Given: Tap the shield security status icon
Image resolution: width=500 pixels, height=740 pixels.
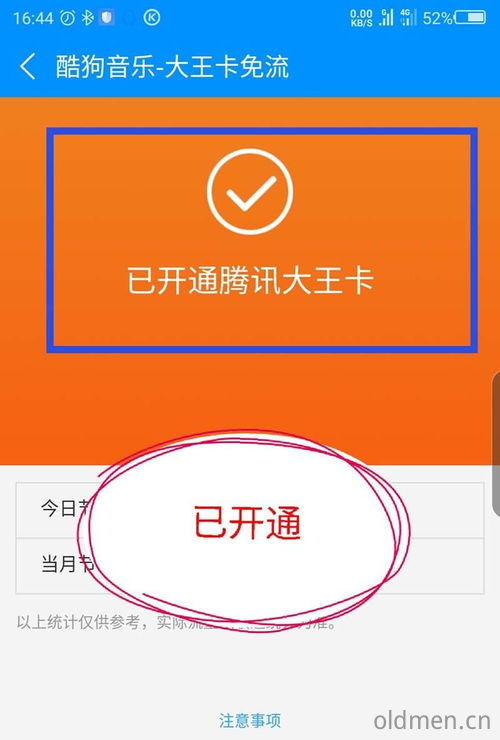Looking at the screenshot, I should (107, 18).
